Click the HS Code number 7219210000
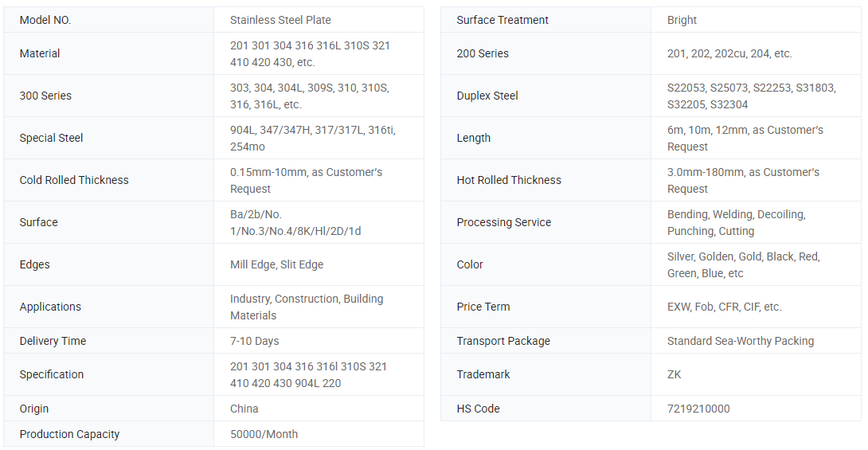Viewport: 868px width, 450px height. pyautogui.click(x=698, y=409)
